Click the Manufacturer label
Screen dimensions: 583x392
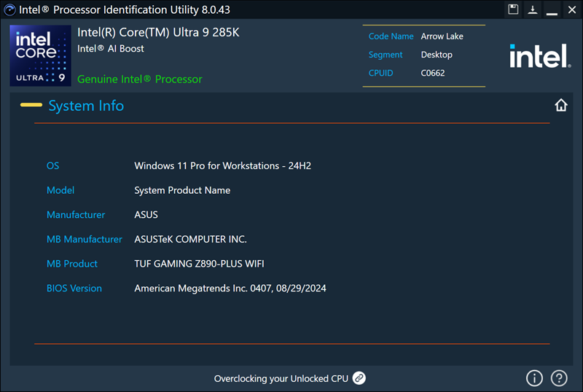(76, 215)
